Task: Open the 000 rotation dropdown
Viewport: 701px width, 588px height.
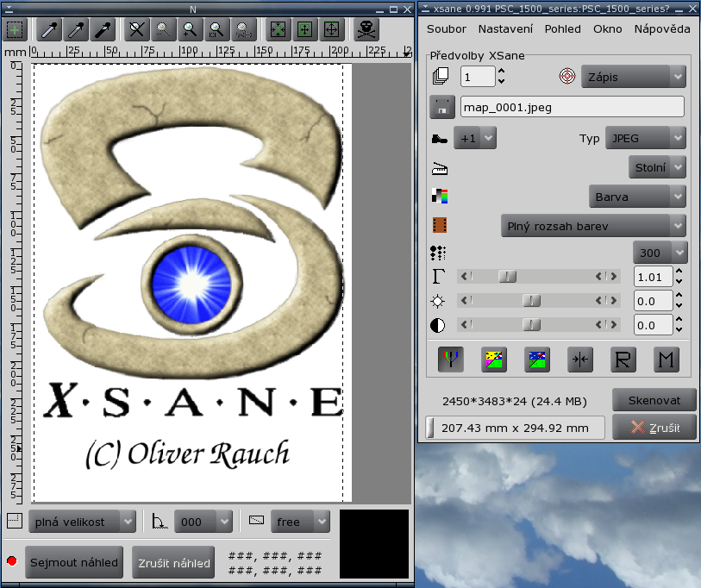Action: tap(203, 522)
